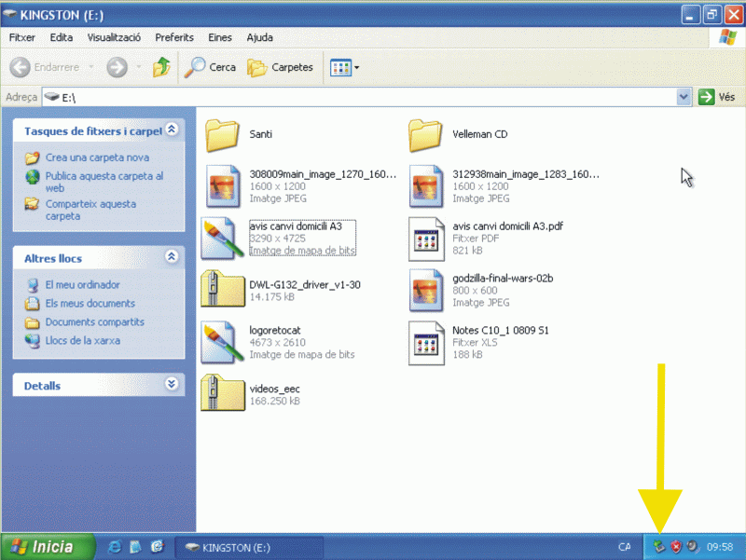Expand the Detalls panel

tap(172, 384)
